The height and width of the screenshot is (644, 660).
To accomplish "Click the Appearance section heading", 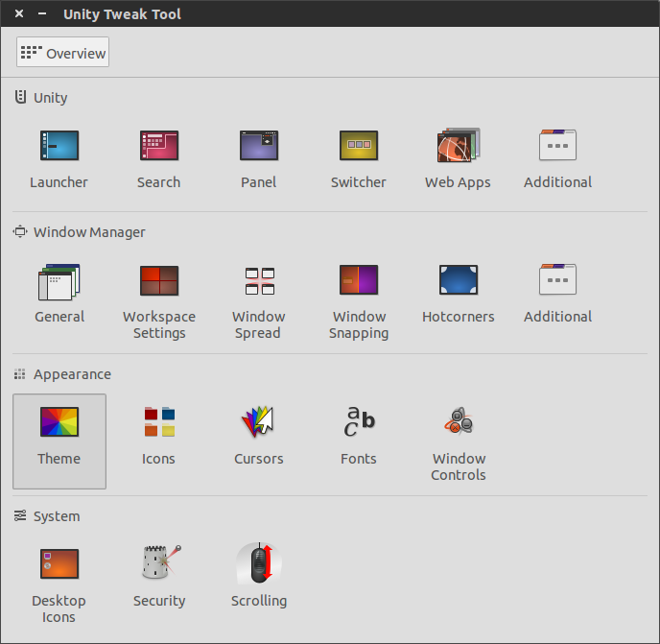I will point(72,374).
